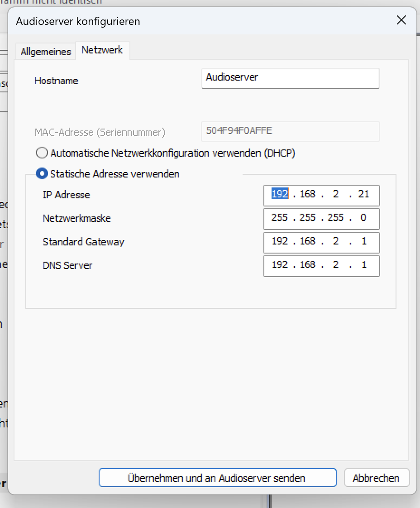Switch to the Netzwerk tab

[x=102, y=50]
